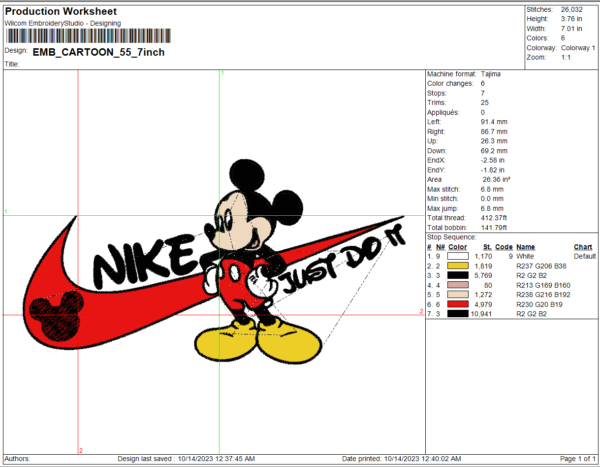Viewport: 600px width, 467px height.
Task: Select the stitch count 10,941 in stop 7
Action: [481, 314]
